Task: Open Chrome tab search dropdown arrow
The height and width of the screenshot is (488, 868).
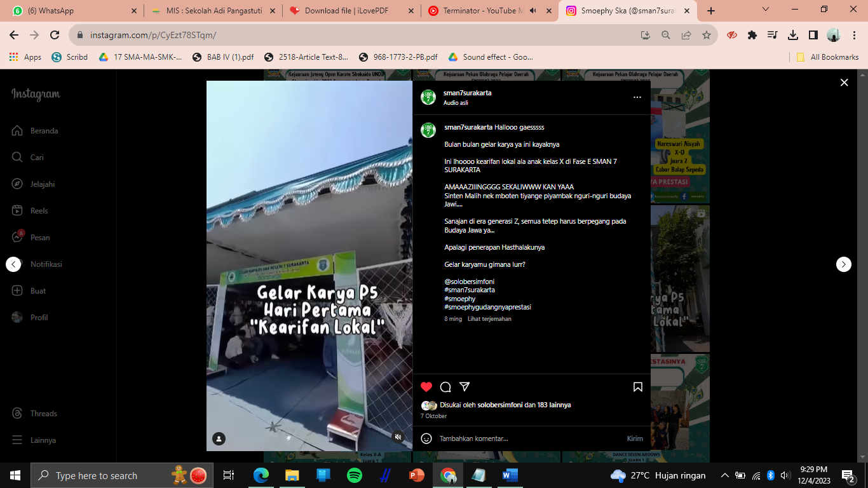Action: [x=766, y=10]
